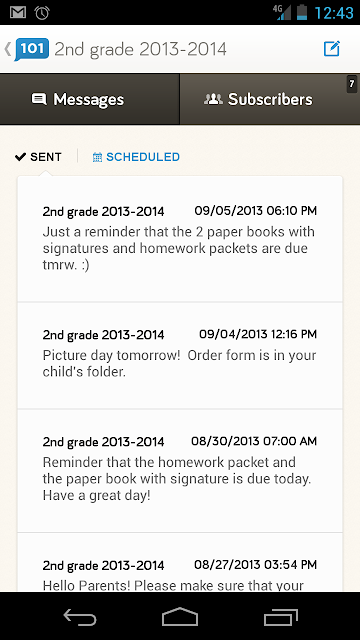Open the 08/30/2013 07:00 AM message
This screenshot has height=640, width=360.
point(180,471)
